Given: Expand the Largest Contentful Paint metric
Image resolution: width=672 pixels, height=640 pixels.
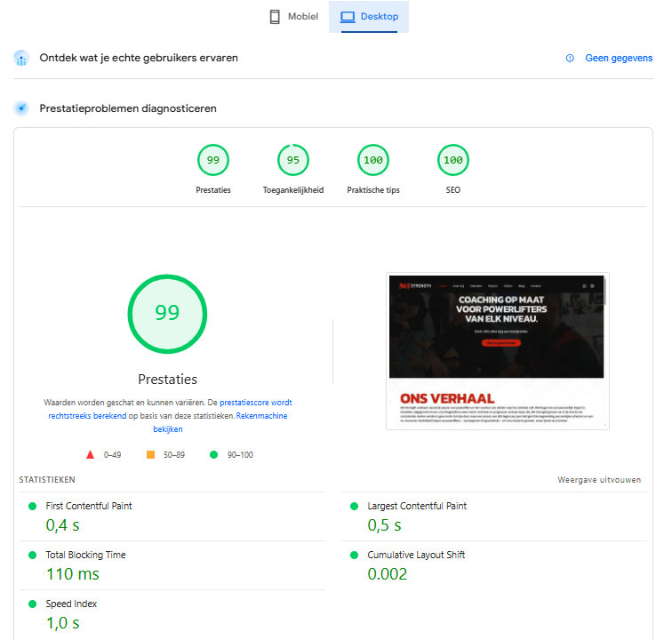Looking at the screenshot, I should [417, 506].
